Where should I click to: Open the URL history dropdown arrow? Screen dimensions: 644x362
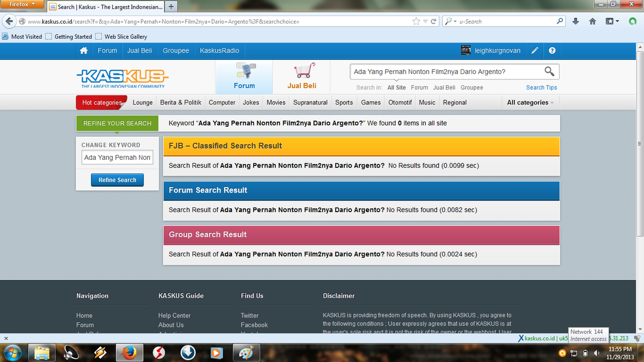click(x=425, y=22)
